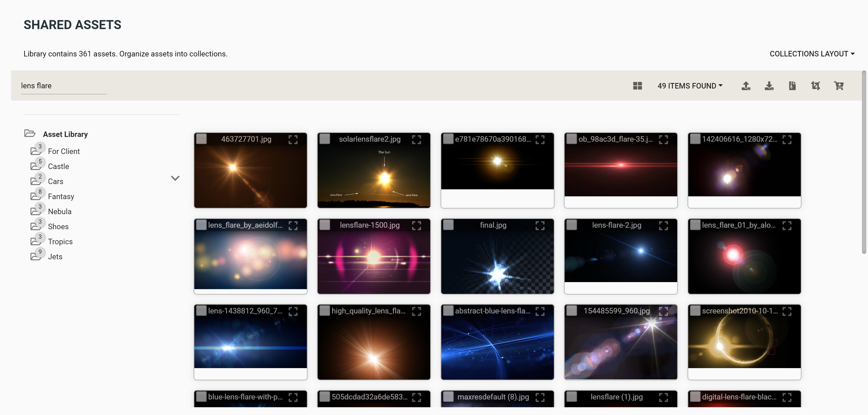Click the zip archive file icon

click(792, 86)
